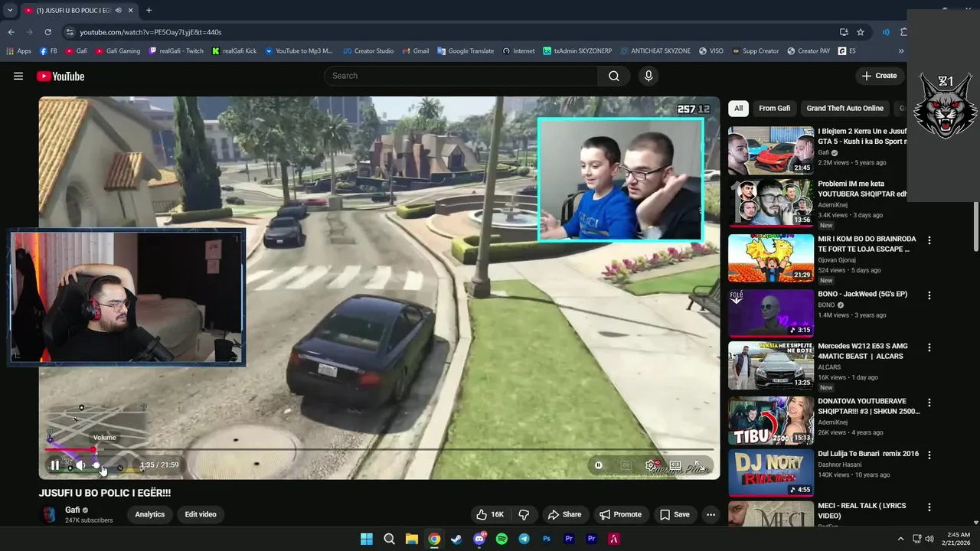The width and height of the screenshot is (980, 551).
Task: Select the From Gafi filter chip
Action: pyautogui.click(x=774, y=108)
